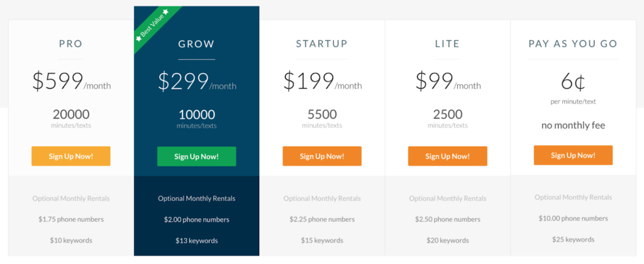Click the $15 keywords text
This screenshot has height=264, width=644.
click(322, 240)
